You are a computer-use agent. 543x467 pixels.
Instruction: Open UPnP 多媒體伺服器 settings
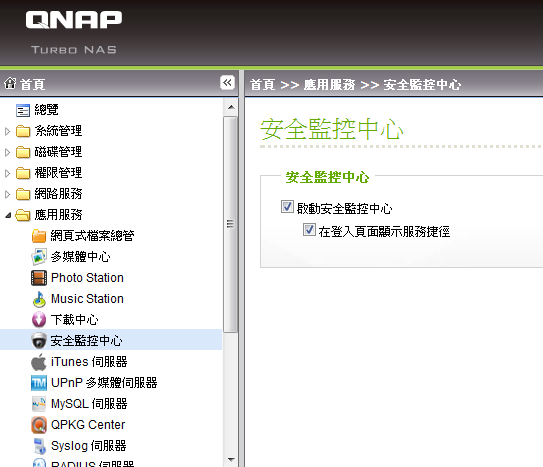tap(104, 383)
